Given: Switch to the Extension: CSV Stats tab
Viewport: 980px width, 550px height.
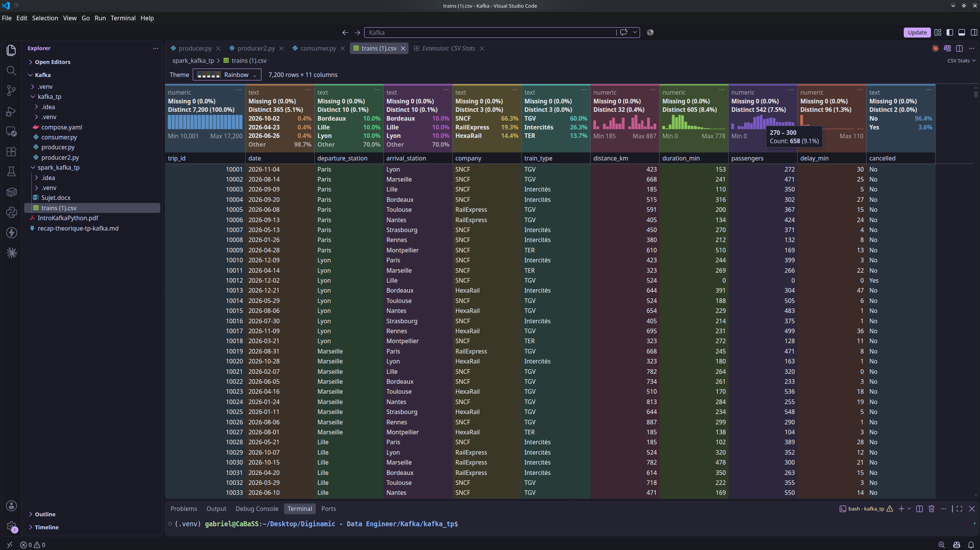Looking at the screenshot, I should click(x=448, y=48).
